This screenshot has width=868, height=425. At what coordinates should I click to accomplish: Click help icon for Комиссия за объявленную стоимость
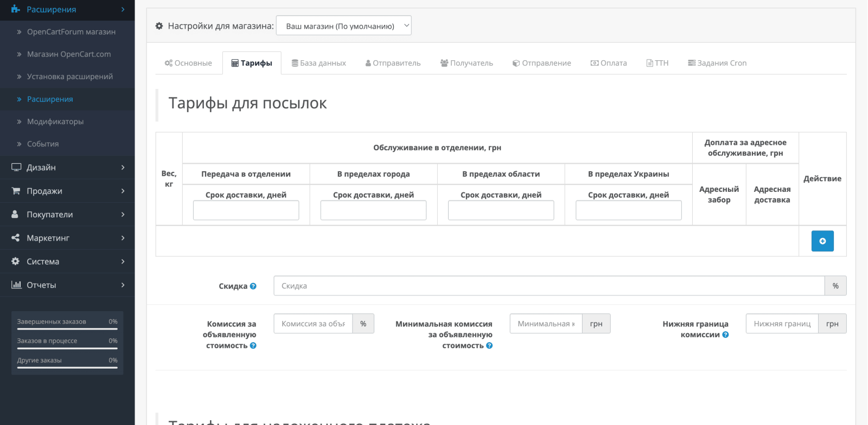[x=253, y=345]
